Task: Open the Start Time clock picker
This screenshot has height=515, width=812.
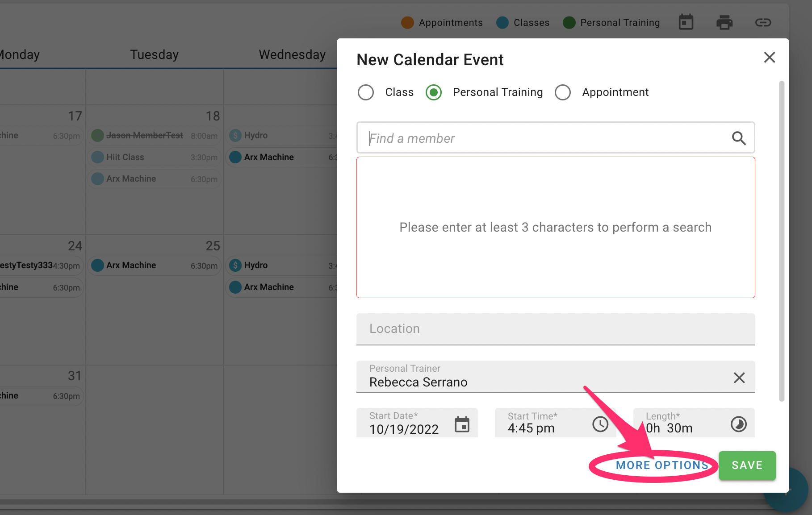Action: 600,424
